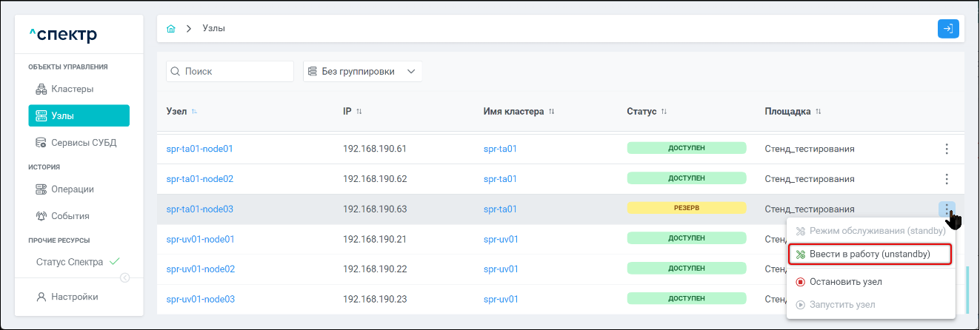
Task: Sort table by IP column
Action: tap(359, 112)
